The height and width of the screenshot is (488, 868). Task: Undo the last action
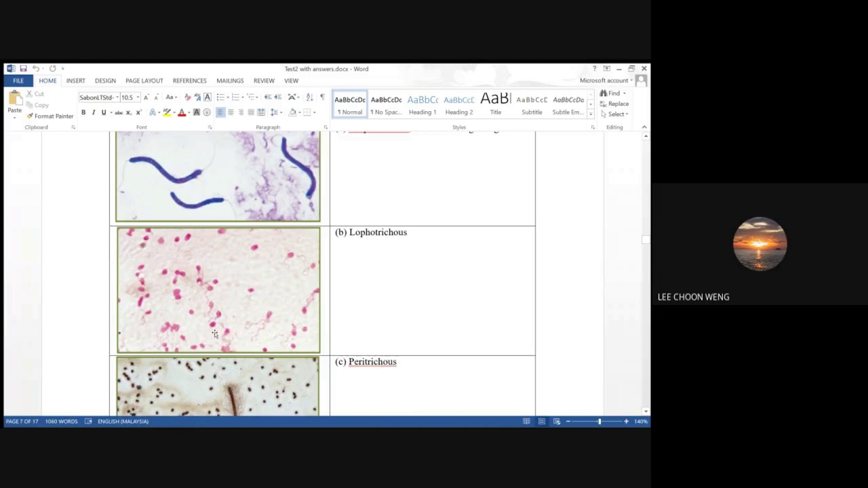[35, 68]
